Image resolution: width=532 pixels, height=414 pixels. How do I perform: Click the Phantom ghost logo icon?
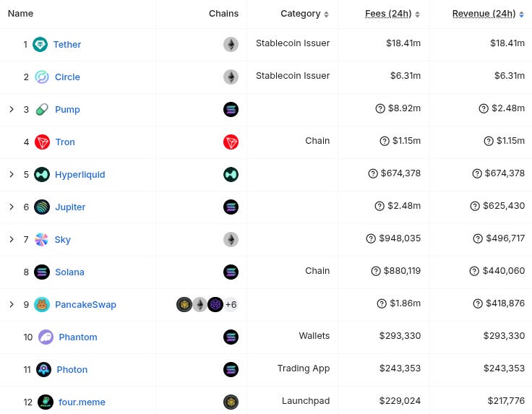tap(46, 337)
